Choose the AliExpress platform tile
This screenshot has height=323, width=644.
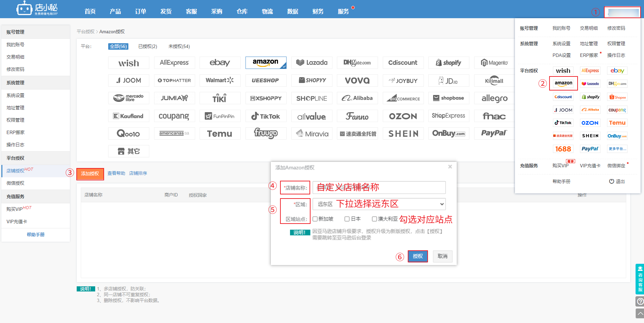pyautogui.click(x=174, y=63)
